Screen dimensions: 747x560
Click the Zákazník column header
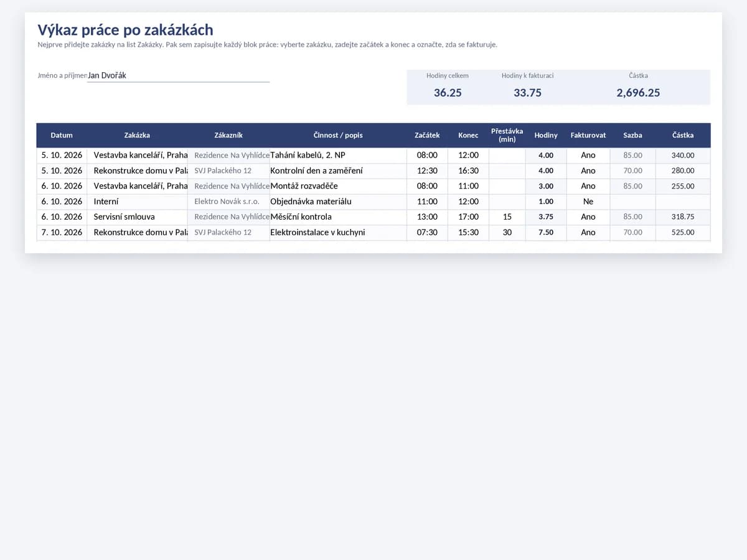click(x=228, y=135)
